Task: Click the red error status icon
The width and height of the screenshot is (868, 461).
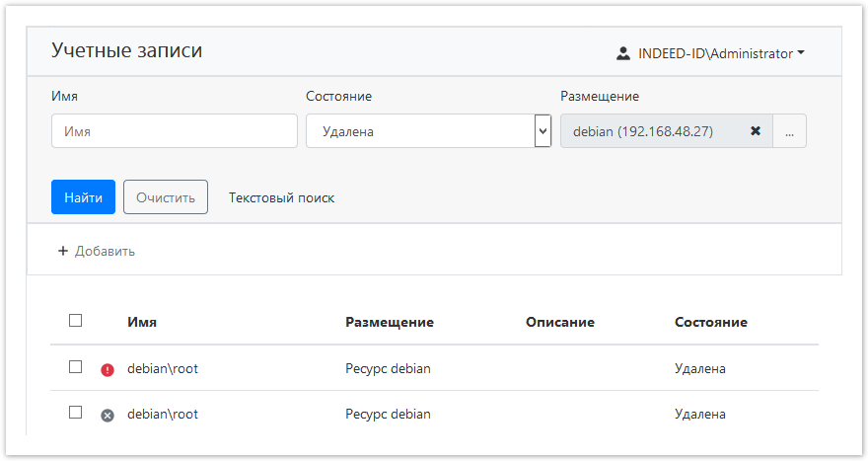Action: 108,370
